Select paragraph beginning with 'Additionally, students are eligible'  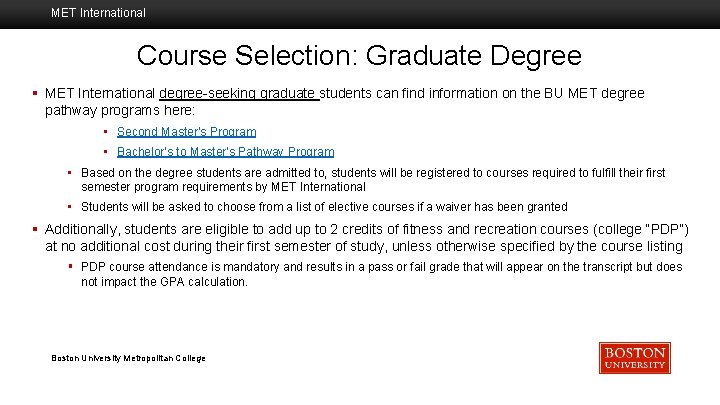[x=364, y=237]
